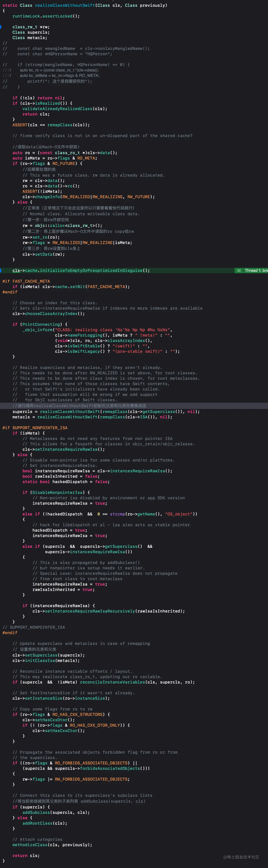Screen dimensions: 268x868
Task: Click cls->isSwiftStable() ternary line
Action: (102, 346)
